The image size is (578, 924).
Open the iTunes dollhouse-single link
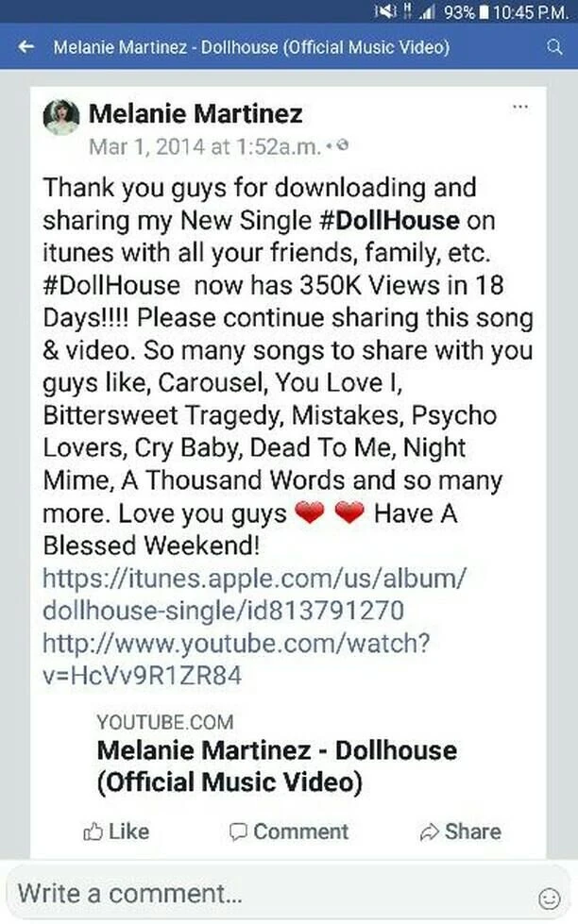tap(254, 594)
